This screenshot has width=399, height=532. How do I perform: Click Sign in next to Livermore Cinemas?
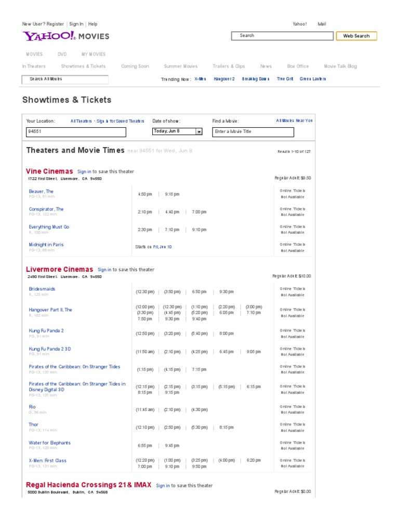104,270
